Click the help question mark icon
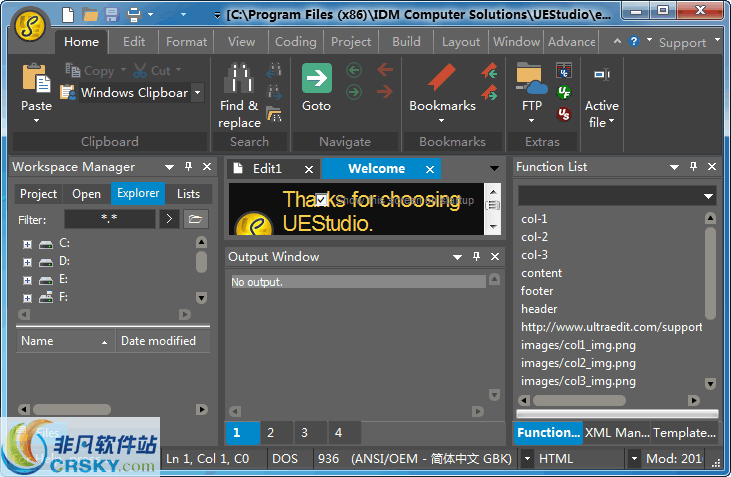The height and width of the screenshot is (477, 731). click(634, 41)
